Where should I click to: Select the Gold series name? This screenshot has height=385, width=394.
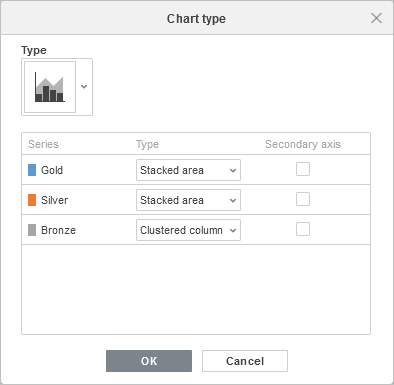[x=52, y=170]
